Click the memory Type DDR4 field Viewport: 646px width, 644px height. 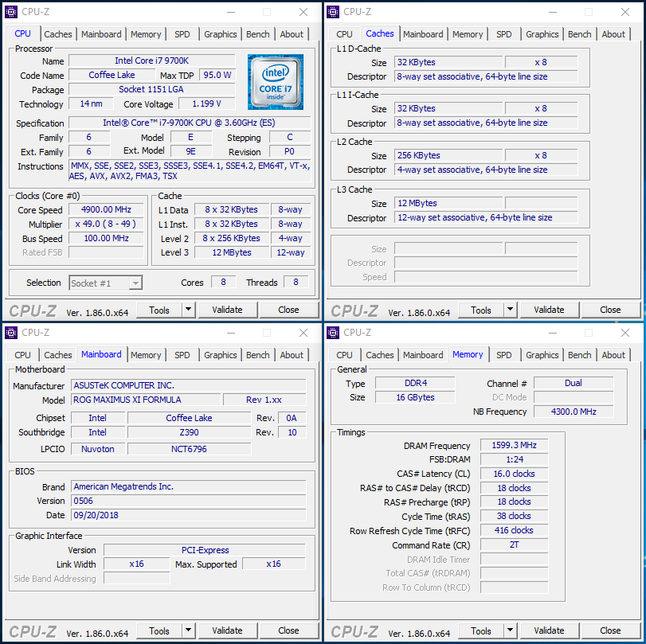(415, 383)
